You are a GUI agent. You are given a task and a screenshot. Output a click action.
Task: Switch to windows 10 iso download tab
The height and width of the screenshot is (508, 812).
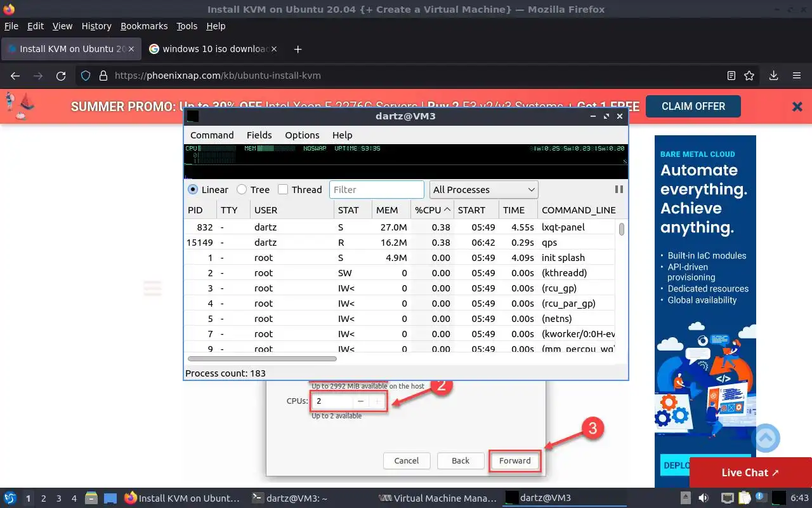213,49
